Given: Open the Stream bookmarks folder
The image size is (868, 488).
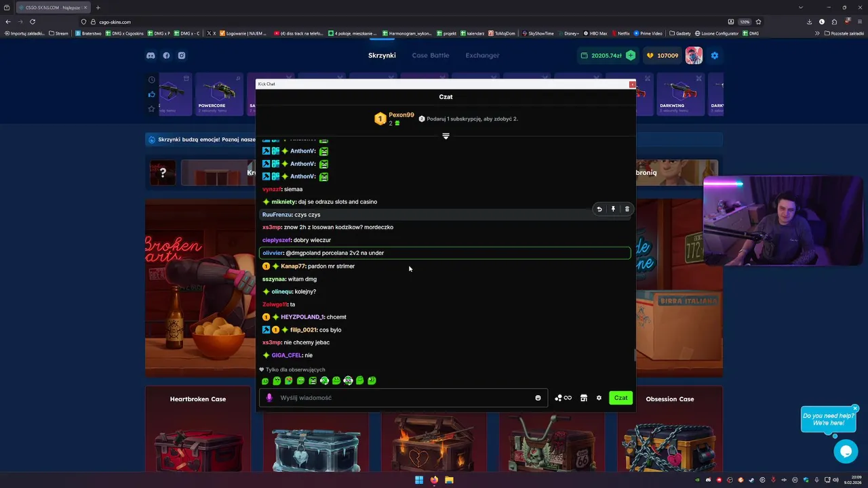Looking at the screenshot, I should (x=59, y=33).
